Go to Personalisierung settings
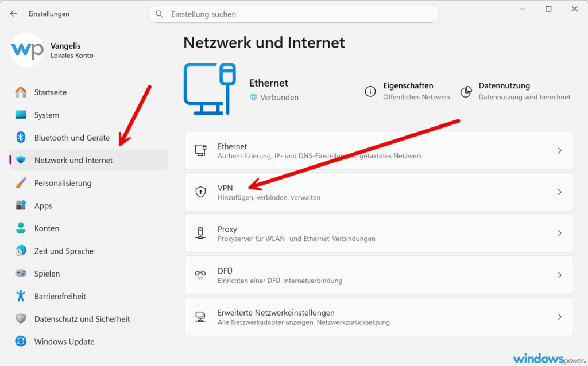 click(x=88, y=183)
